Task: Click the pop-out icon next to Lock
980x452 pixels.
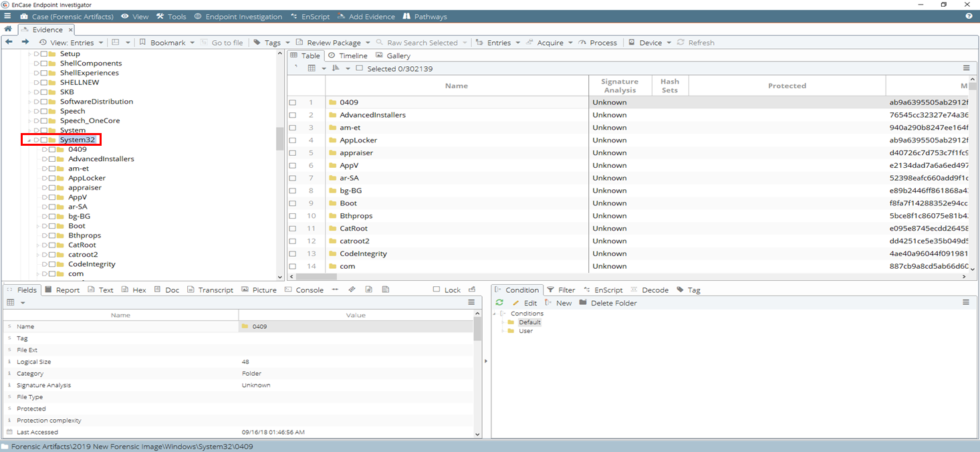Action: [472, 290]
